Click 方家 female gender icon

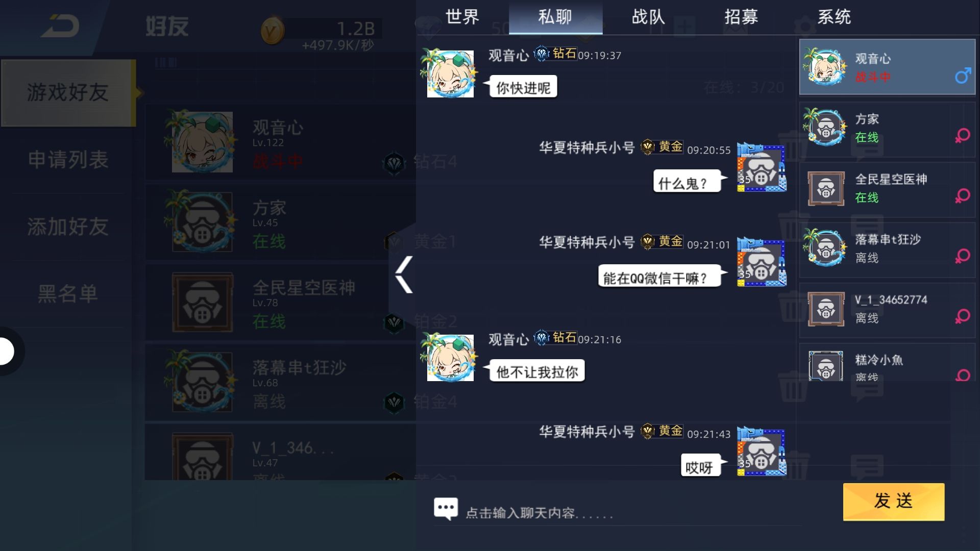point(963,136)
